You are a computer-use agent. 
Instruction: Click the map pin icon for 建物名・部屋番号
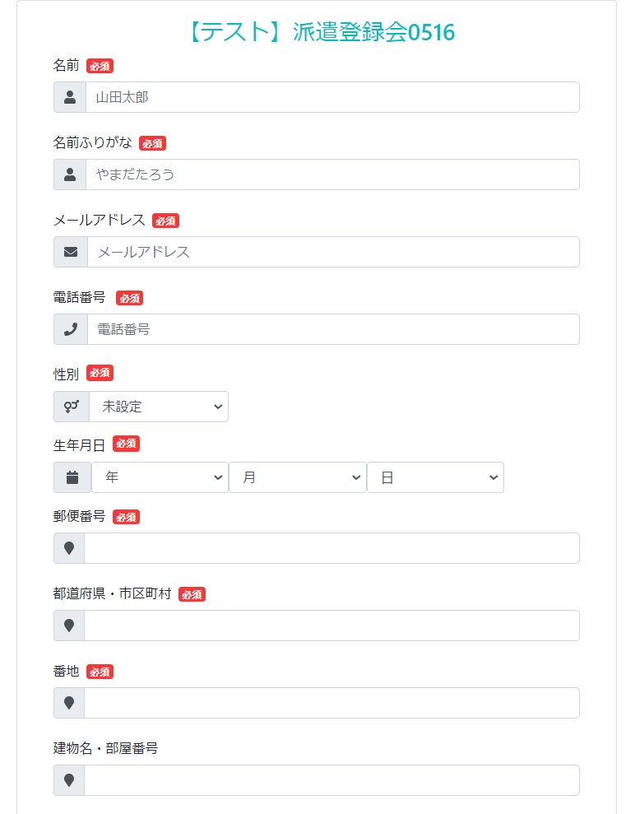point(69,780)
